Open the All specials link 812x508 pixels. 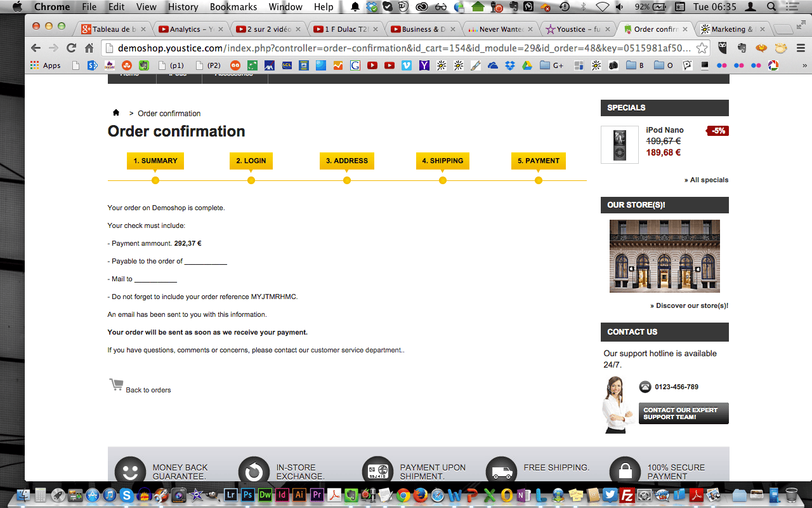[706, 180]
